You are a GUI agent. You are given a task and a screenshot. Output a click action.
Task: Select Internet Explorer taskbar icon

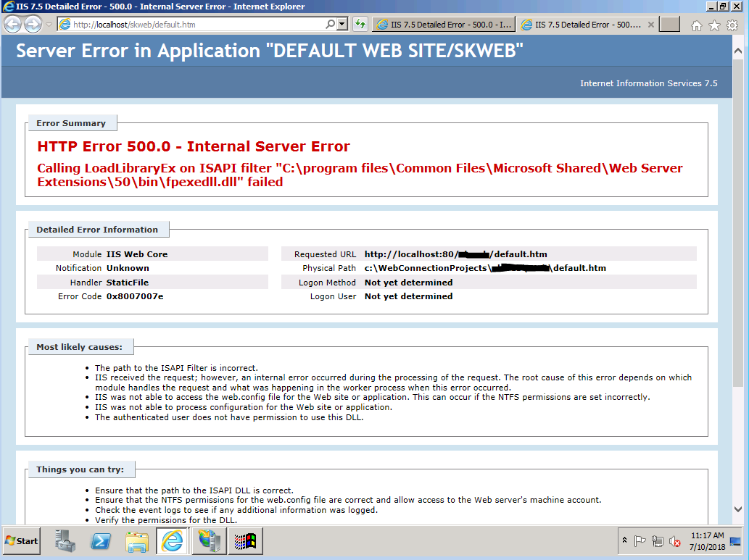173,541
